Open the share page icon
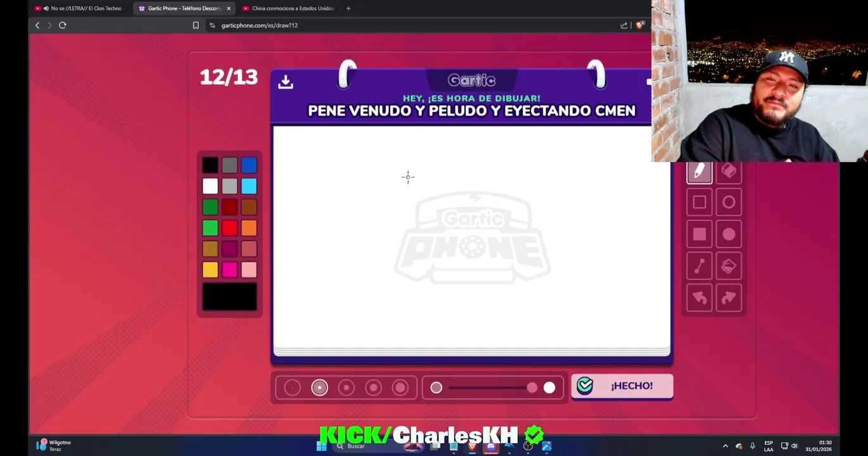This screenshot has width=868, height=456. (624, 25)
